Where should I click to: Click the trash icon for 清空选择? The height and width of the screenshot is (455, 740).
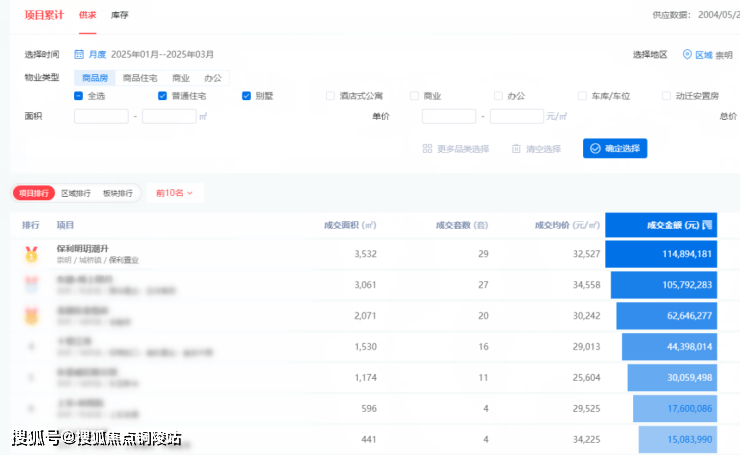[516, 148]
